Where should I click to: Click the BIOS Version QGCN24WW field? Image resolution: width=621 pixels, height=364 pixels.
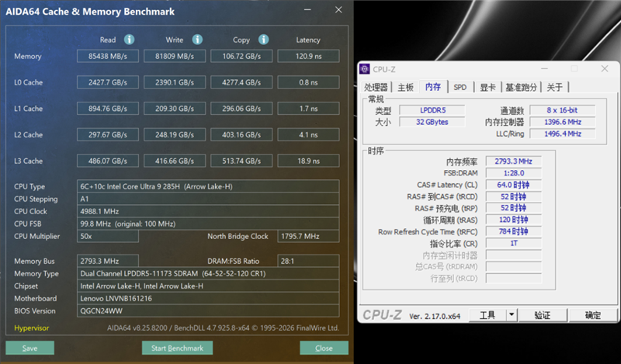coord(208,311)
